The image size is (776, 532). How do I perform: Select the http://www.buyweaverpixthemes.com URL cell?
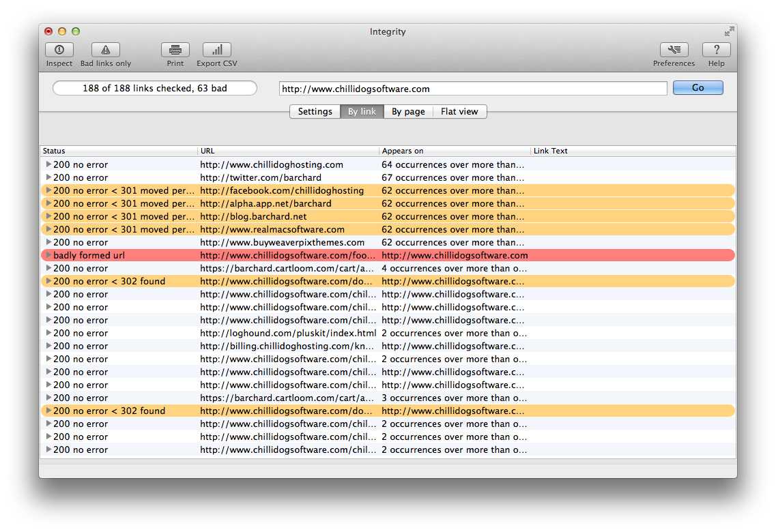click(x=282, y=242)
